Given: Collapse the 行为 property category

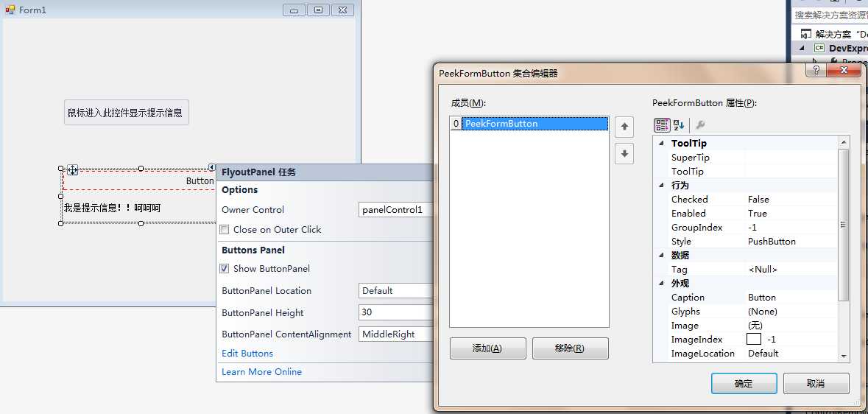Looking at the screenshot, I should tap(661, 185).
